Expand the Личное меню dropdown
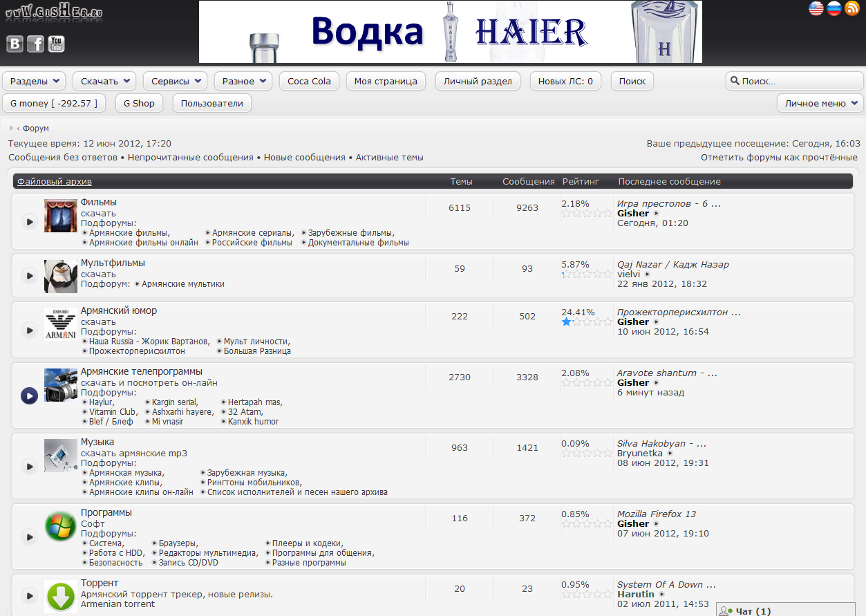866x616 pixels. (820, 103)
